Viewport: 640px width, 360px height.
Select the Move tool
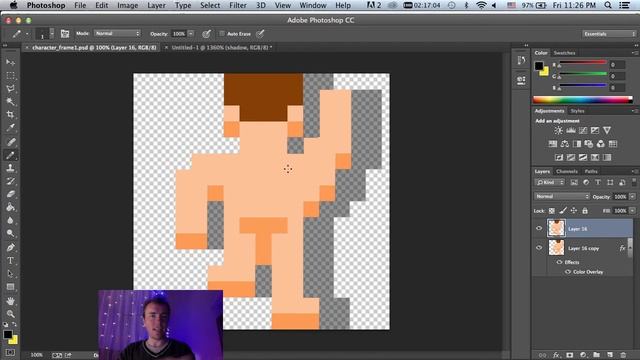tap(11, 62)
